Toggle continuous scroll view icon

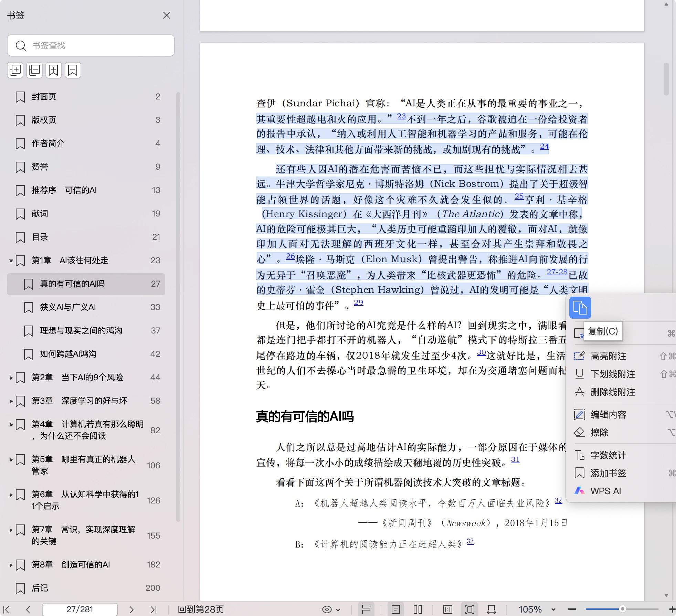(x=366, y=609)
